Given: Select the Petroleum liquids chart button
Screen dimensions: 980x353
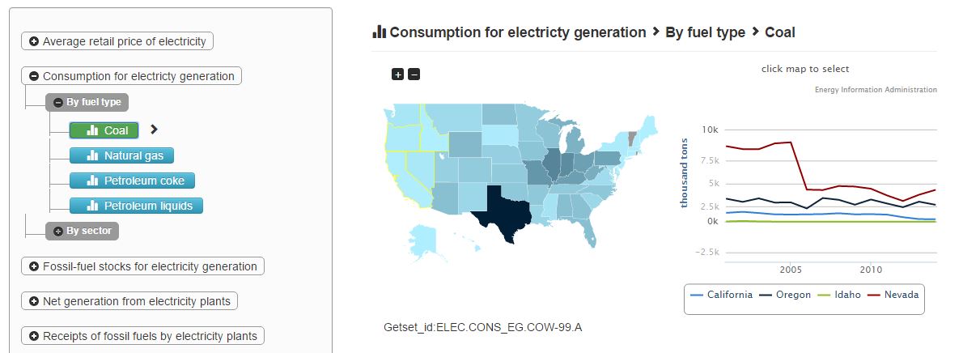Looking at the screenshot, I should click(x=136, y=206).
